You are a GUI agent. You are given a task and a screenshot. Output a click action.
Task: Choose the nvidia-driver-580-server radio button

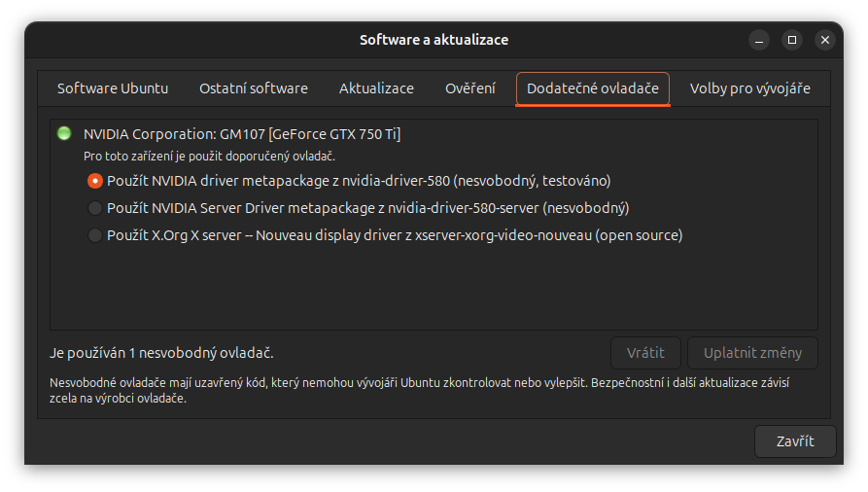[x=95, y=208]
